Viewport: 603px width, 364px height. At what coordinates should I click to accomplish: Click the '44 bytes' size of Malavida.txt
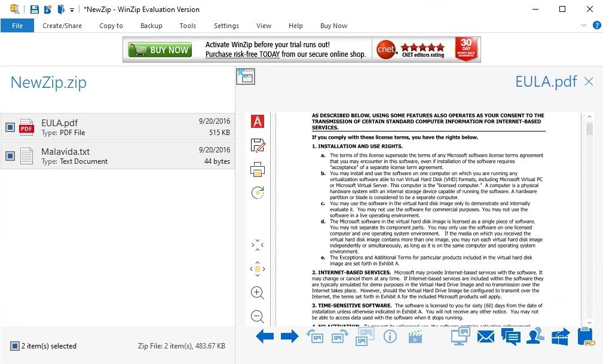(x=218, y=161)
